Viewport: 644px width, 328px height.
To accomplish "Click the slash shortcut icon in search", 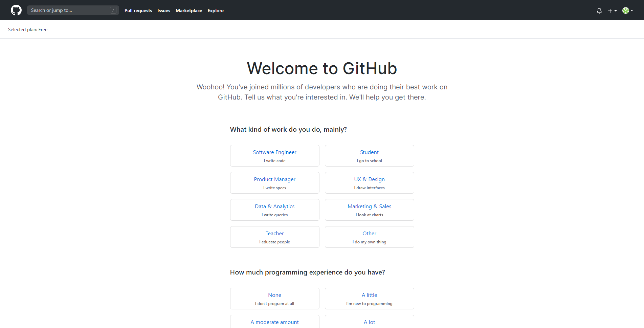I will click(x=113, y=10).
